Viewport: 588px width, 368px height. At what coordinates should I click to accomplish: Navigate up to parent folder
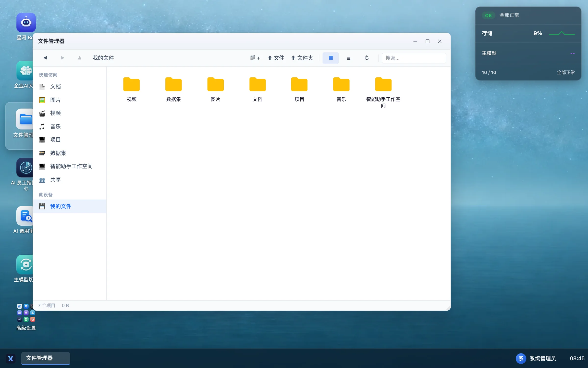79,58
